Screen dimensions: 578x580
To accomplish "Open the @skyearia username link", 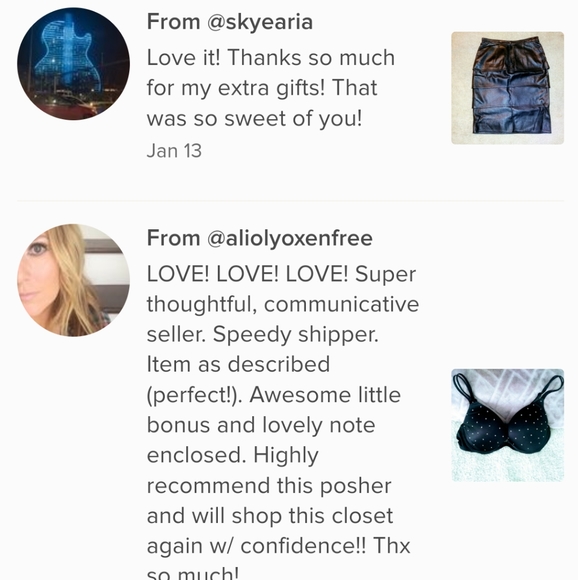I will [x=260, y=22].
